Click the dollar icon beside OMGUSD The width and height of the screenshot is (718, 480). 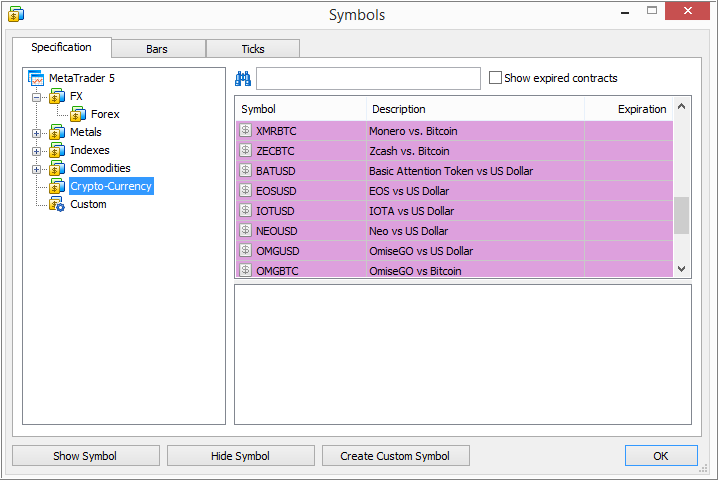tap(245, 250)
